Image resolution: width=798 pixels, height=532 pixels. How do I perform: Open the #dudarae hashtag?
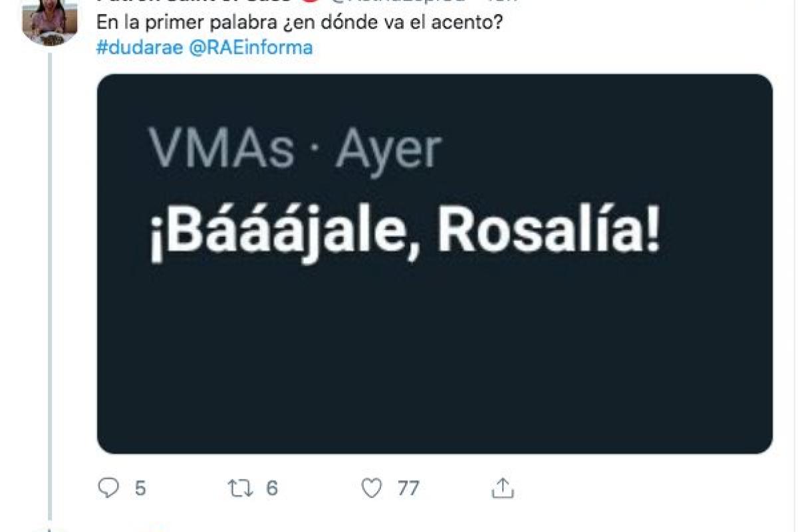coord(140,48)
